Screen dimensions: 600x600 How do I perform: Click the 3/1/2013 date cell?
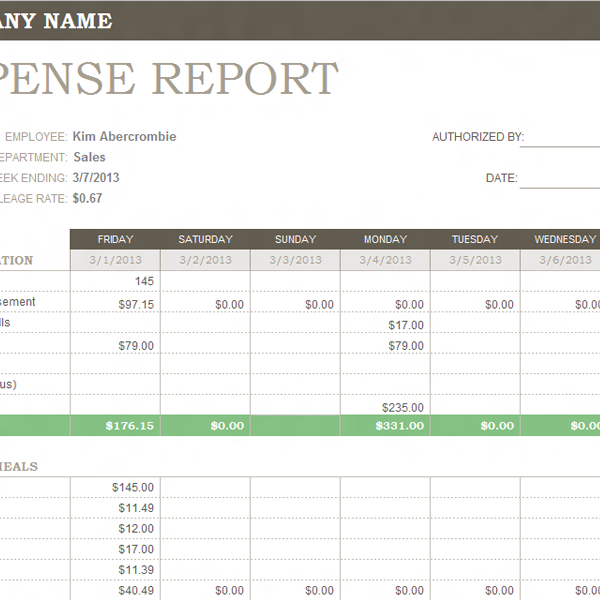coord(115,260)
